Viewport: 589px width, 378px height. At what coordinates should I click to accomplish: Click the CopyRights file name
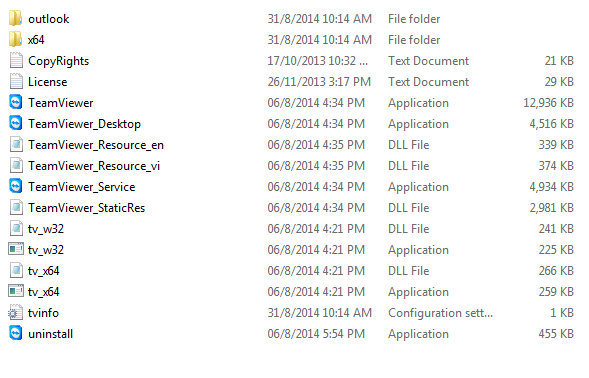pyautogui.click(x=59, y=61)
